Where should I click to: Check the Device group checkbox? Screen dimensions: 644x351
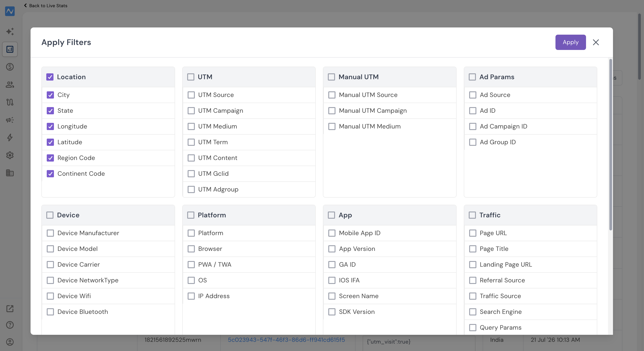(x=50, y=215)
